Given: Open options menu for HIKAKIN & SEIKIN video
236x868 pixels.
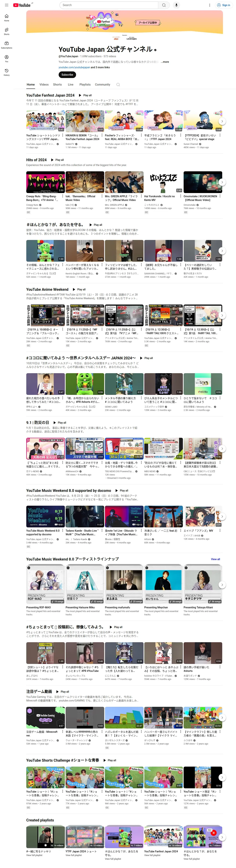Looking at the screenshot, I should 102,135.
